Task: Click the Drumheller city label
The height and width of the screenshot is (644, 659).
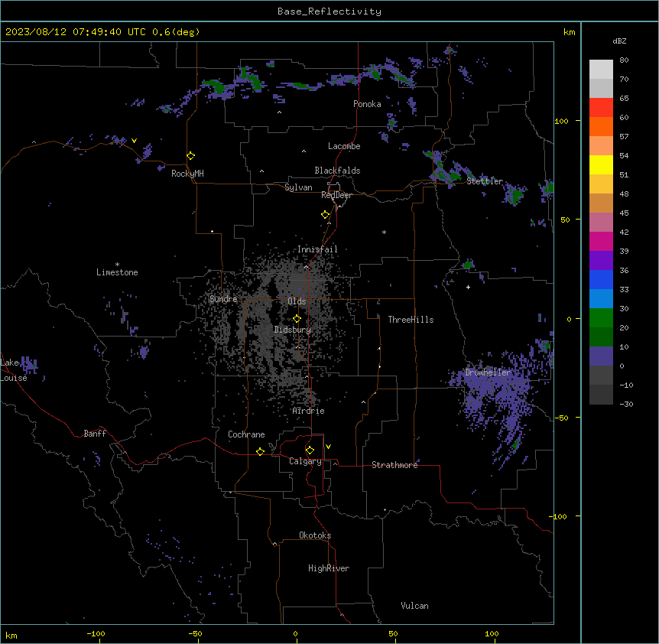Action: (488, 372)
